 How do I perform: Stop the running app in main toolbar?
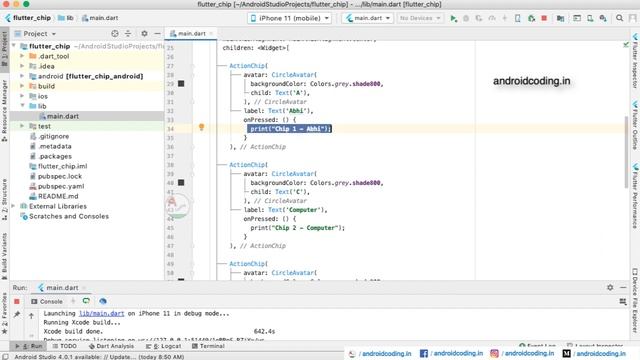544,18
